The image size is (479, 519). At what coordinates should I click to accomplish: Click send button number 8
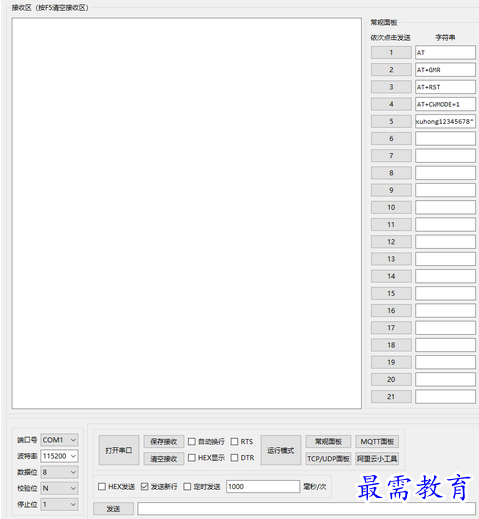[391, 173]
